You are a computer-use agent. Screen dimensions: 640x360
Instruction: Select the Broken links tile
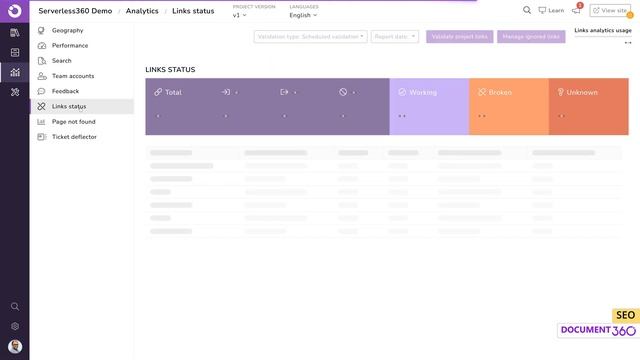[509, 107]
